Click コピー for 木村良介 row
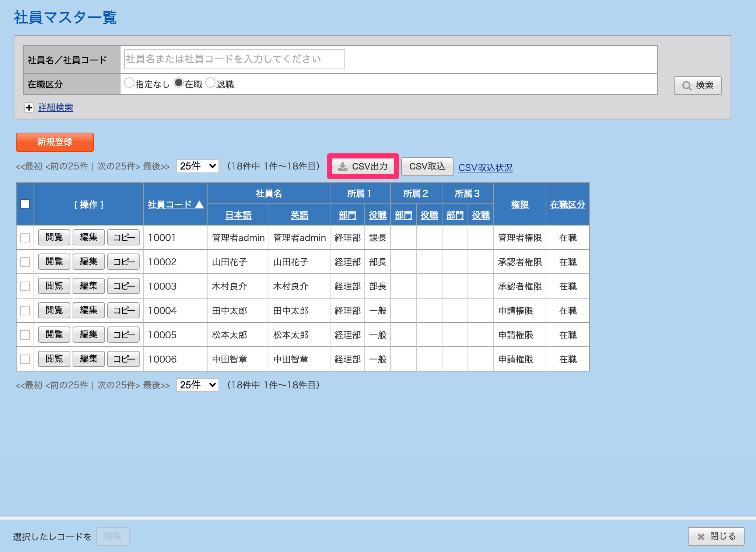 tap(123, 286)
